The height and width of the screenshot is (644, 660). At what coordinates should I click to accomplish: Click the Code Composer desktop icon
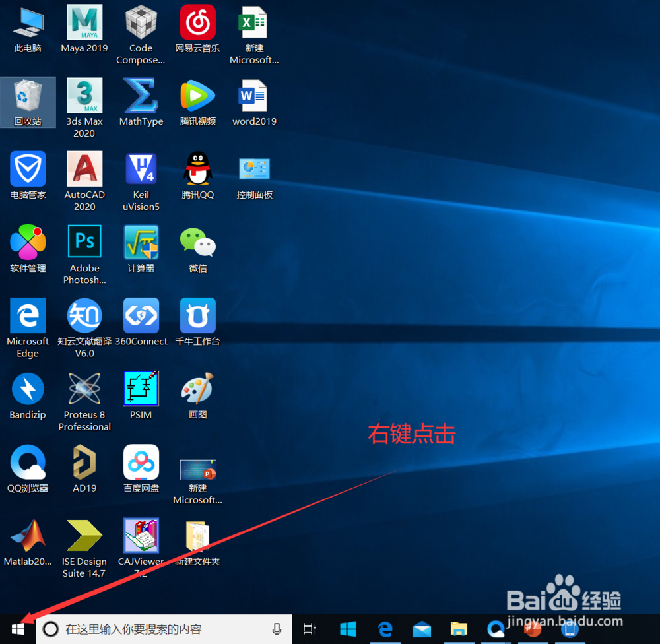(141, 34)
